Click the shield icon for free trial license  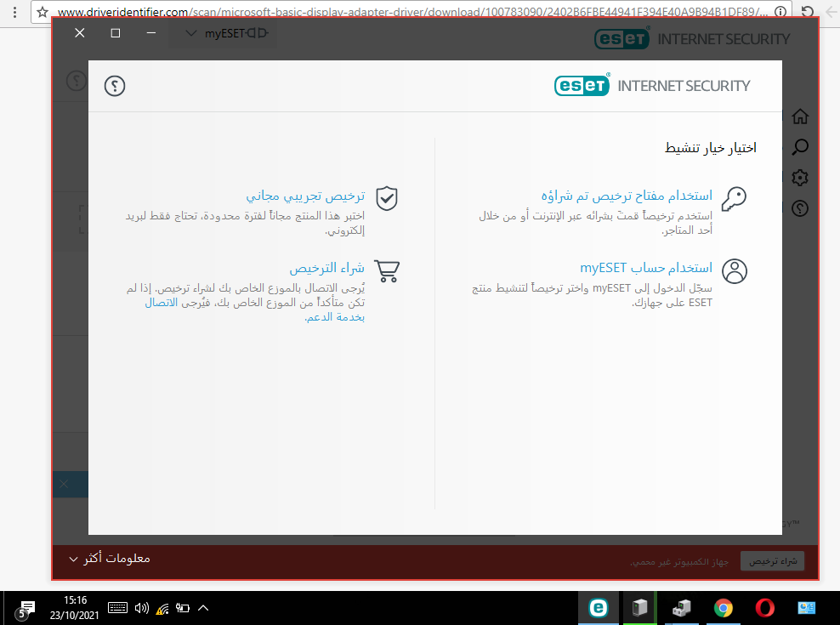(x=386, y=198)
